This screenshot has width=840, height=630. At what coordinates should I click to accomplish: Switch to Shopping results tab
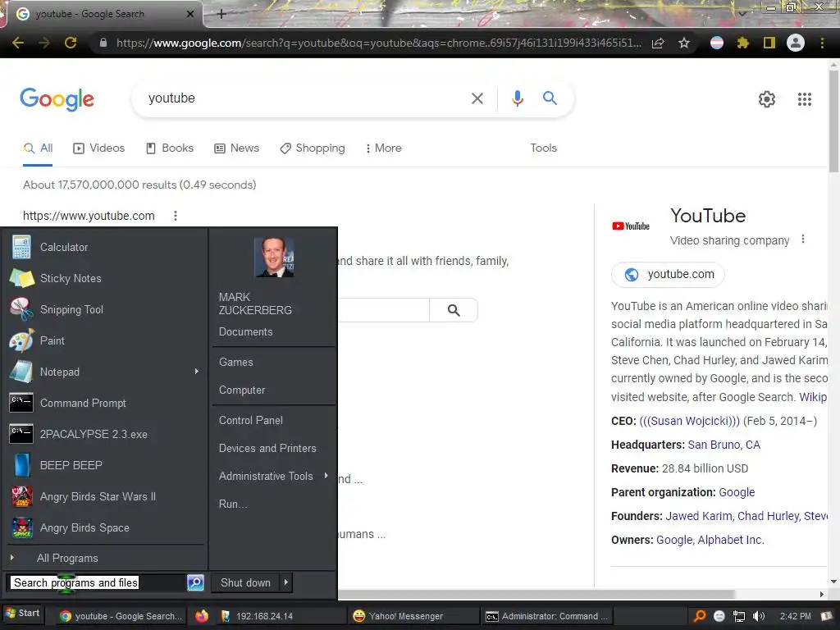point(313,148)
